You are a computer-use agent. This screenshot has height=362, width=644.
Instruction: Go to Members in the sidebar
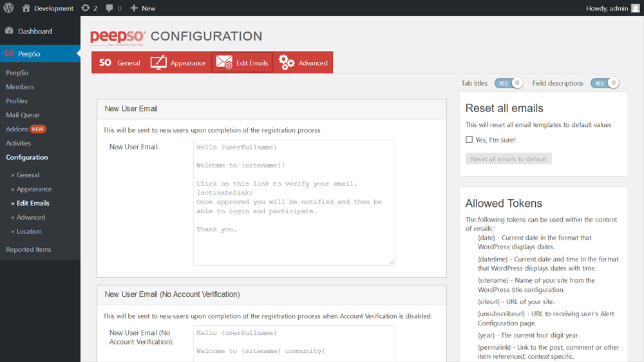point(20,87)
